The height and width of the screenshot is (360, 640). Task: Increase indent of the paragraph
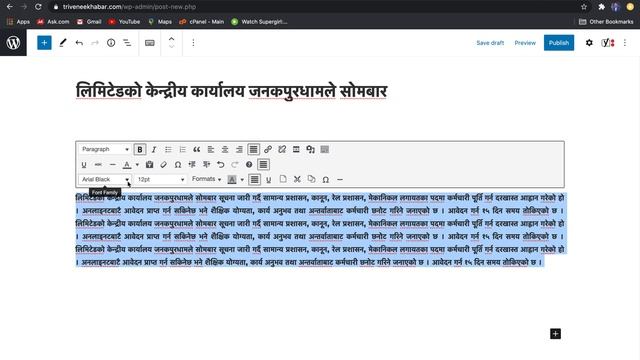(206, 164)
